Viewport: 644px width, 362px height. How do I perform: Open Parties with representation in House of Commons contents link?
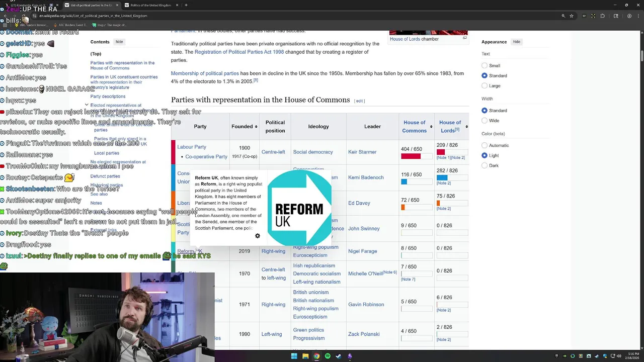pos(122,65)
